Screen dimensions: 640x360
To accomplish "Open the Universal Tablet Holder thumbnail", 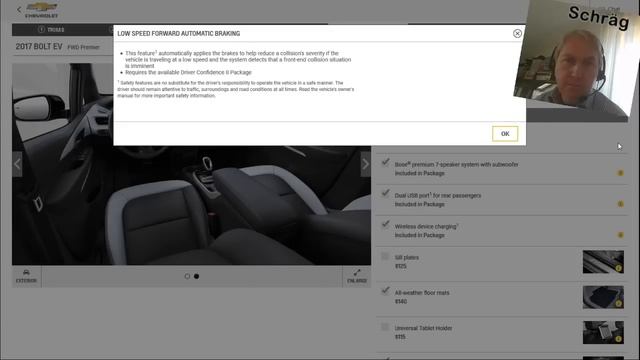I will coord(603,332).
